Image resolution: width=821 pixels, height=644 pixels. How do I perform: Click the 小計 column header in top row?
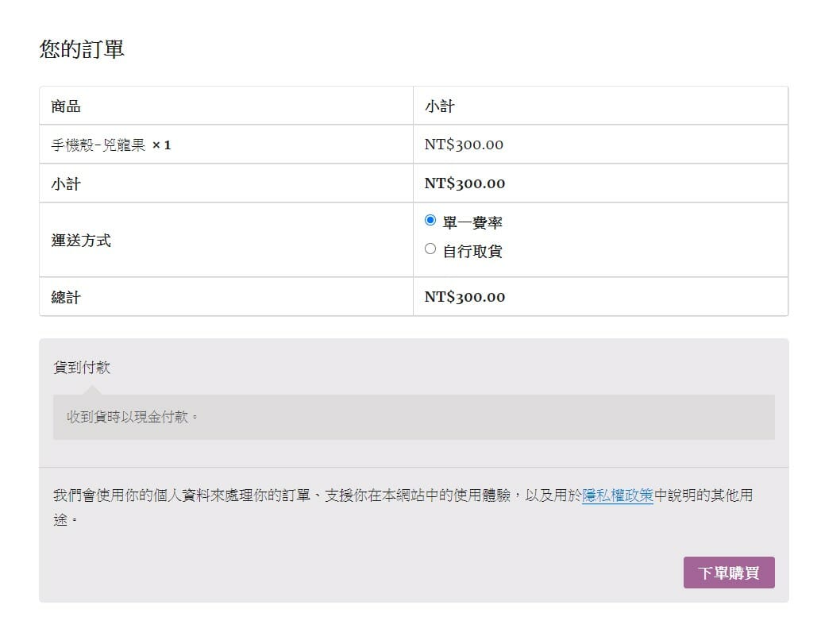click(x=439, y=106)
